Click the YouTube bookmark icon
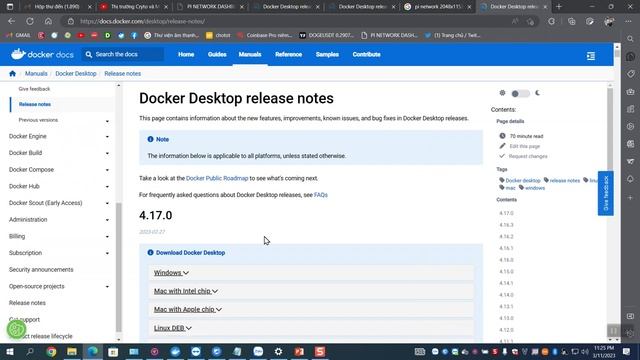640x360 pixels. coord(81,36)
